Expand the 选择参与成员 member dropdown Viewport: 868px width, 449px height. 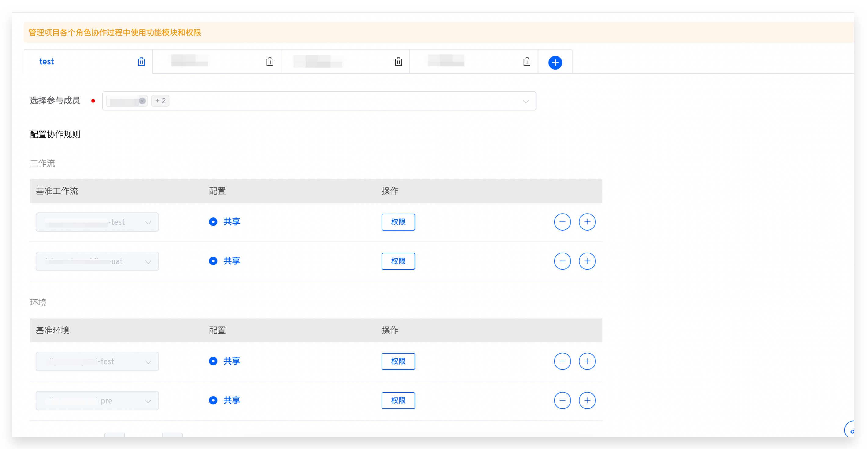(525, 101)
